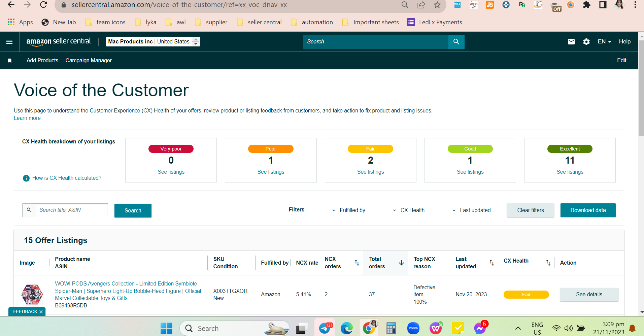
Task: Open the Important sheets bookmark folder
Action: [370, 22]
